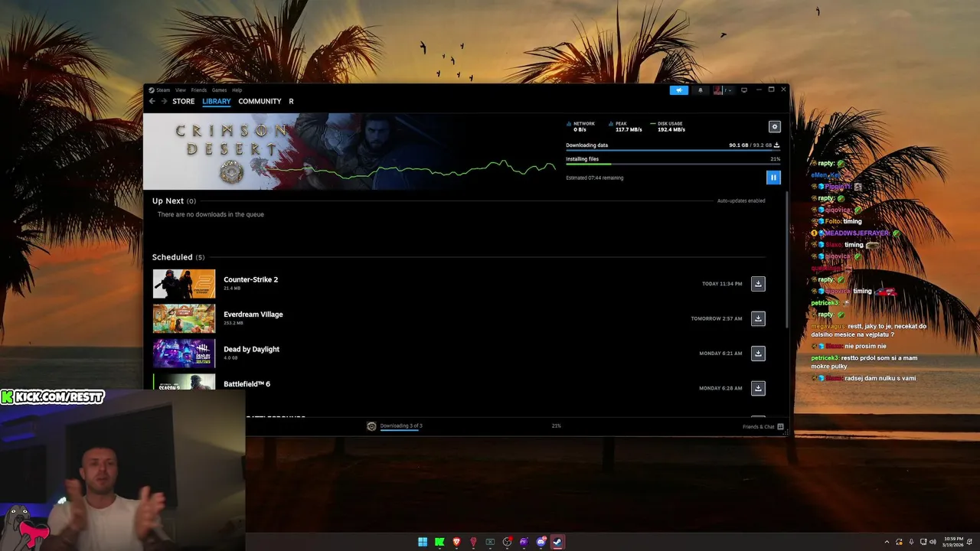Open the Windows Start menu

423,542
